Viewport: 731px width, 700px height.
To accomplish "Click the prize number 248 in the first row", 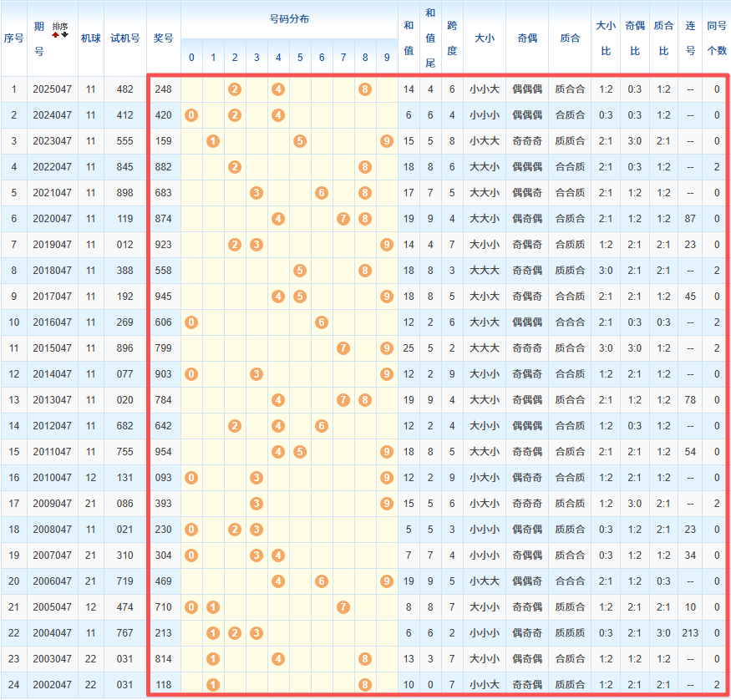I will click(x=163, y=89).
